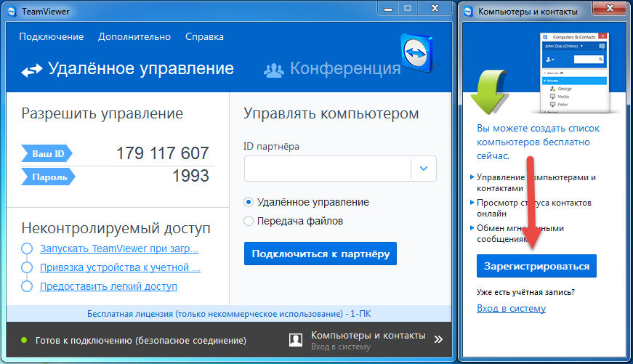Select the Передача файлов radio button

[249, 221]
